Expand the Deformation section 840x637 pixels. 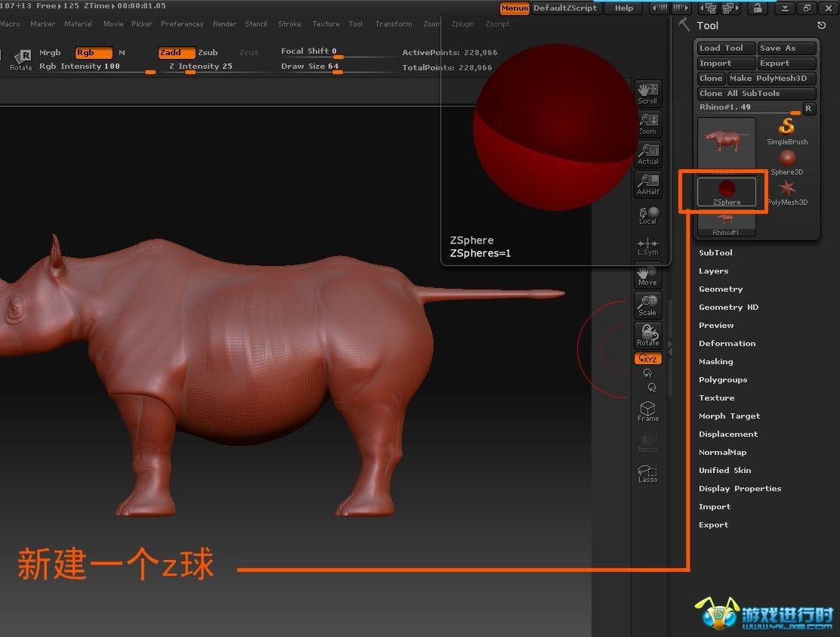pos(727,343)
